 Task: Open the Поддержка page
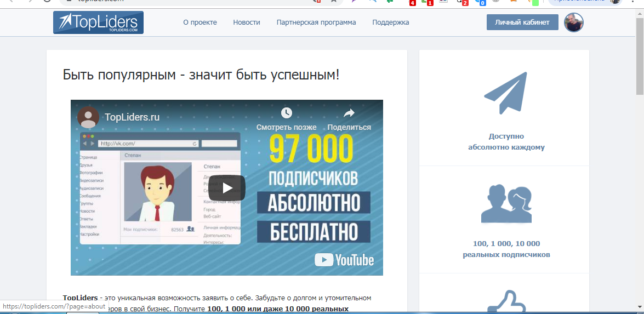(391, 22)
